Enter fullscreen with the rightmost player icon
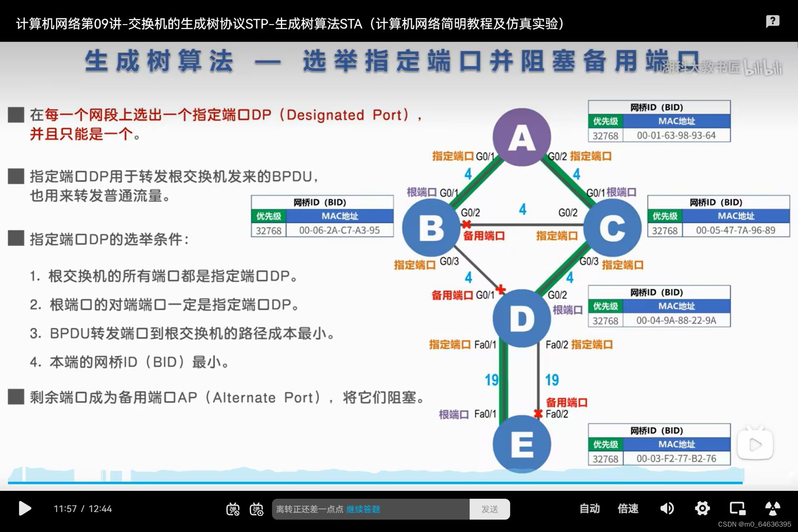This screenshot has width=798, height=532. (773, 508)
